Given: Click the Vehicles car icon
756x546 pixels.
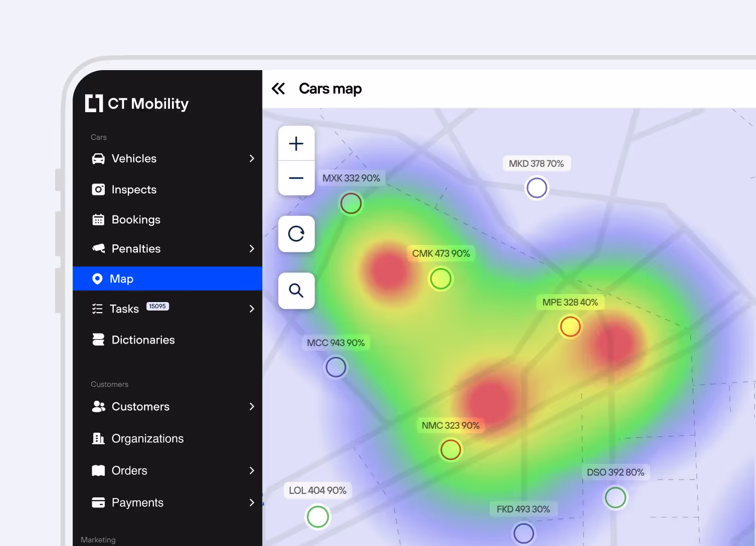Looking at the screenshot, I should pyautogui.click(x=98, y=159).
